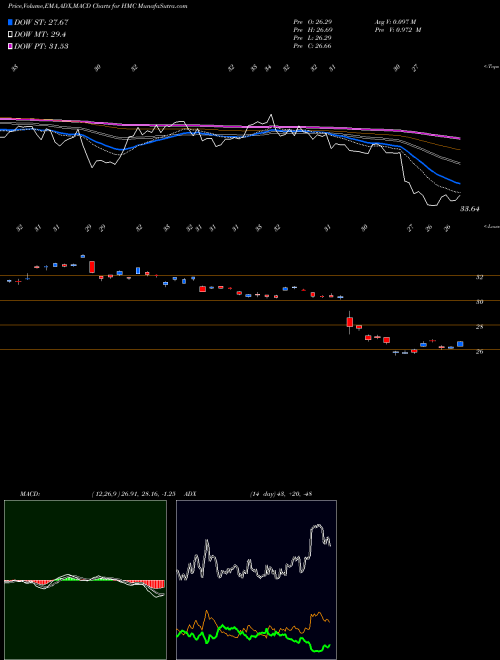
Task: Click the price axis label 32
Action: pyautogui.click(x=479, y=277)
